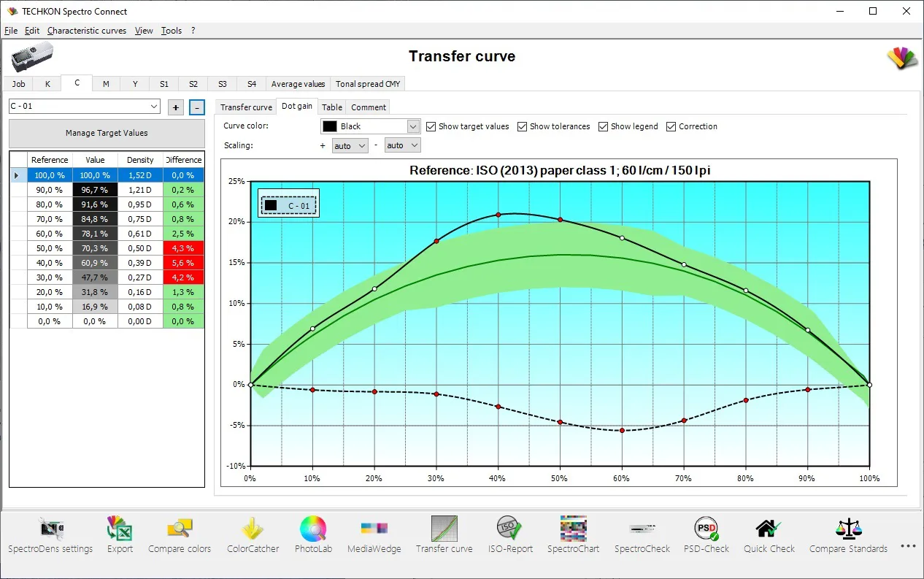Click the plus button to add measurement

coord(175,107)
